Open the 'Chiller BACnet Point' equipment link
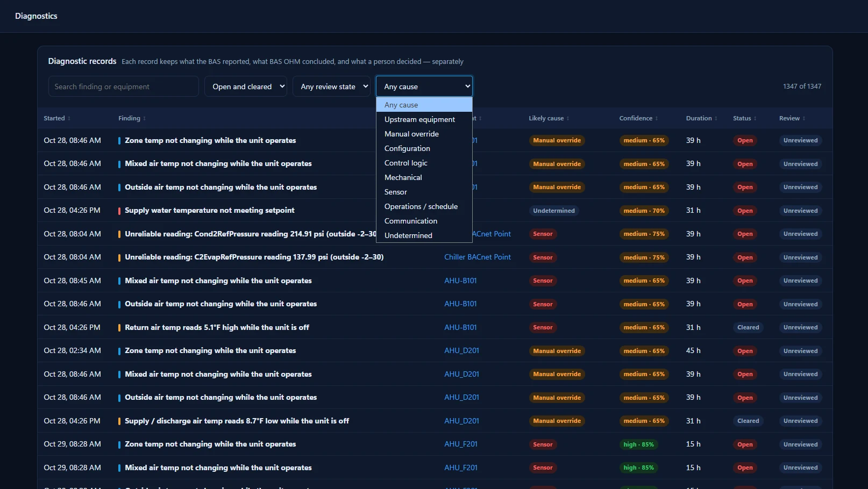Viewport: 868px width, 489px height. 478,257
